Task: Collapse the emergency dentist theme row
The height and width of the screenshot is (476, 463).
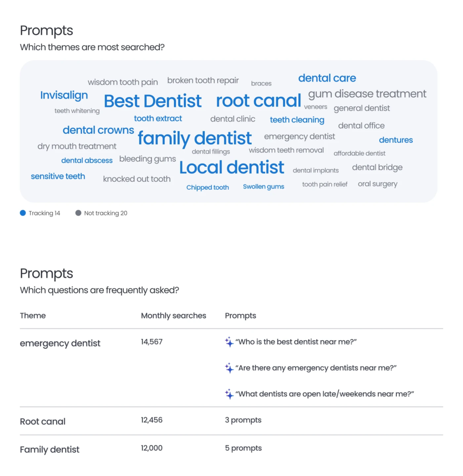Action: point(60,344)
